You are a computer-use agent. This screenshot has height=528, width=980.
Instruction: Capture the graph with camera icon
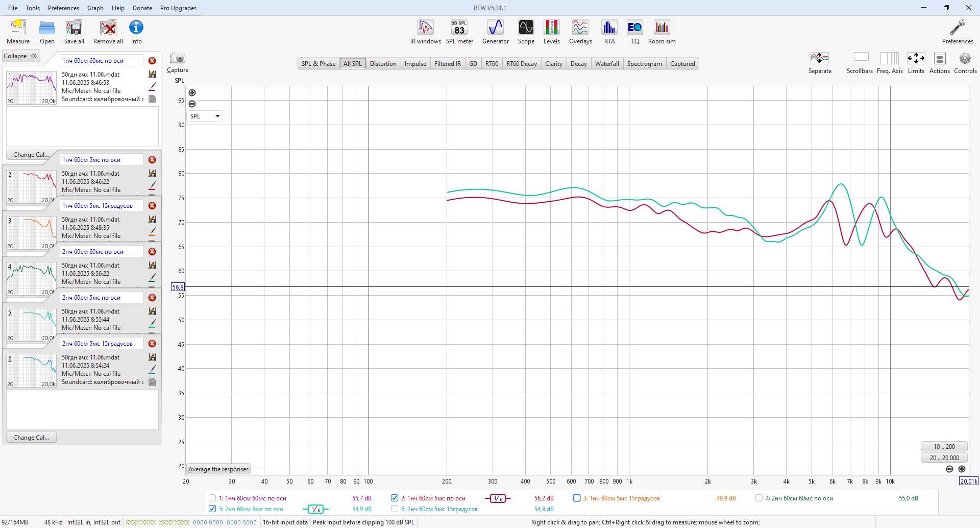pyautogui.click(x=178, y=58)
